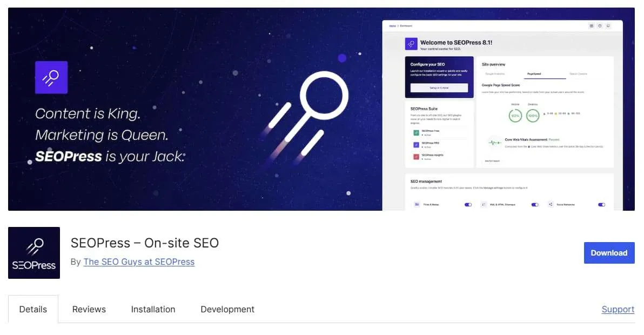Toggle the Social Networks switch
Screen dimensions: 644x335
click(602, 204)
